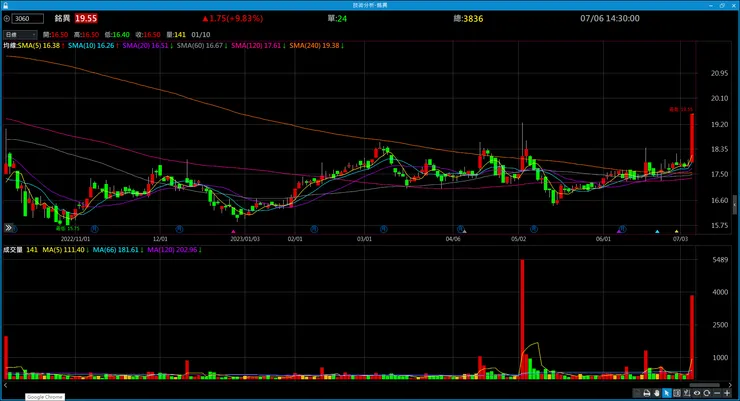Click the magenta triangle marker near 2023/01/03
This screenshot has width=740, height=401.
pyautogui.click(x=233, y=231)
